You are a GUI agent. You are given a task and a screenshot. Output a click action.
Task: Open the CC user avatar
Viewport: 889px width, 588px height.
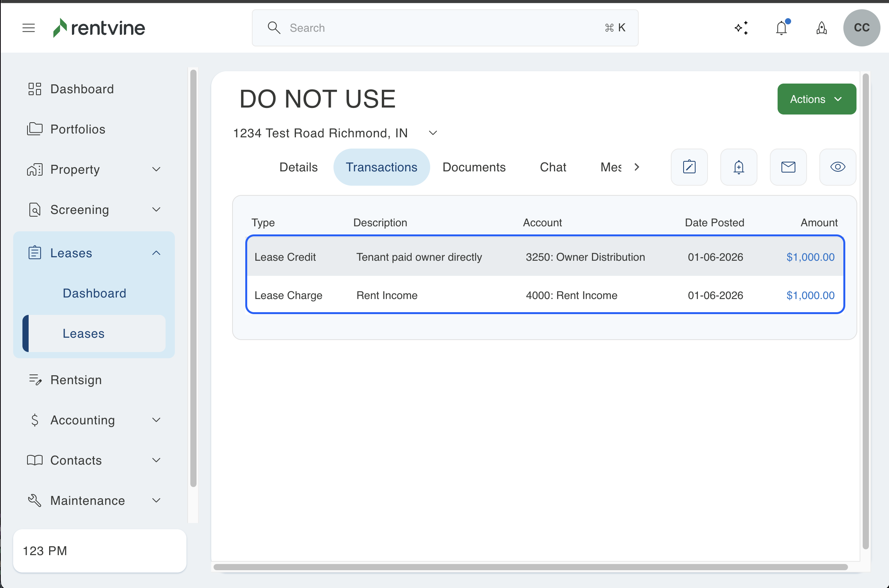[x=862, y=28]
